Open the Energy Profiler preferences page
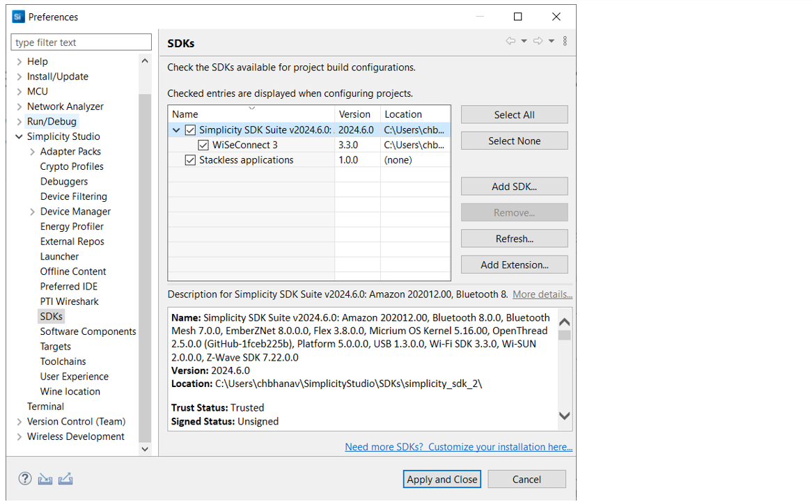The width and height of the screenshot is (812, 504). pos(72,226)
